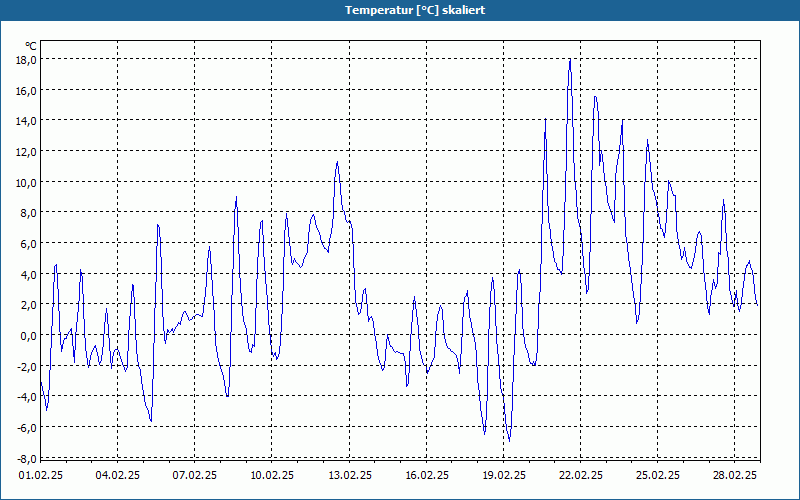Click the 12,0 y-axis label
Screen dimensions: 800x500
click(x=27, y=152)
